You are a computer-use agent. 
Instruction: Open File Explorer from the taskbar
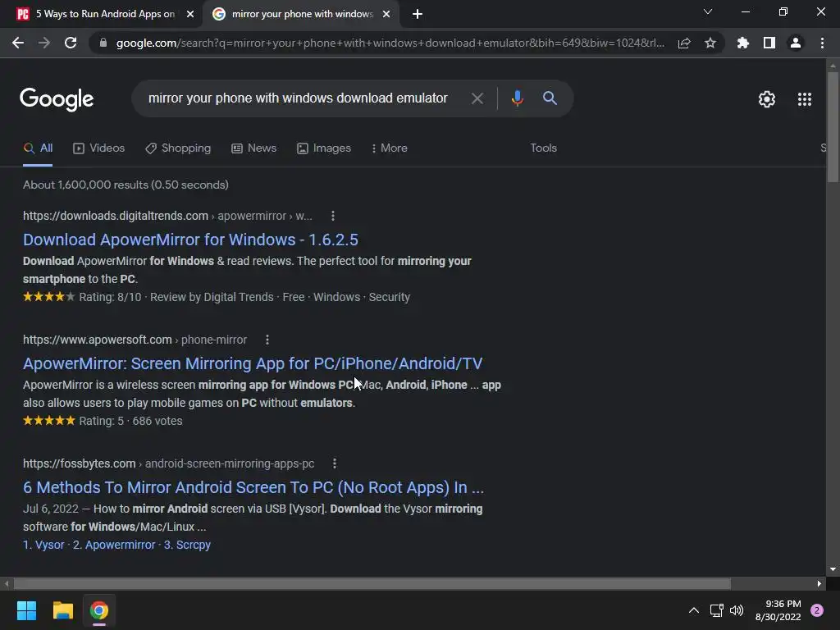62,610
